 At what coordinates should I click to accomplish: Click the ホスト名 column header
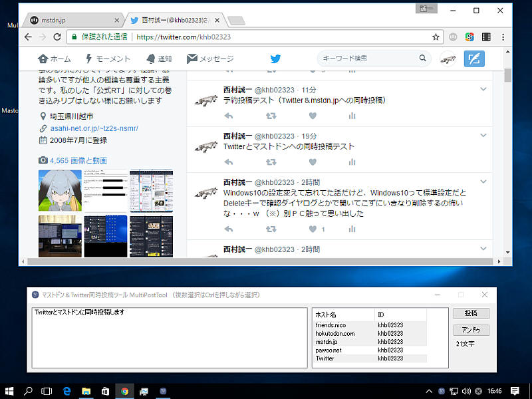pyautogui.click(x=344, y=315)
